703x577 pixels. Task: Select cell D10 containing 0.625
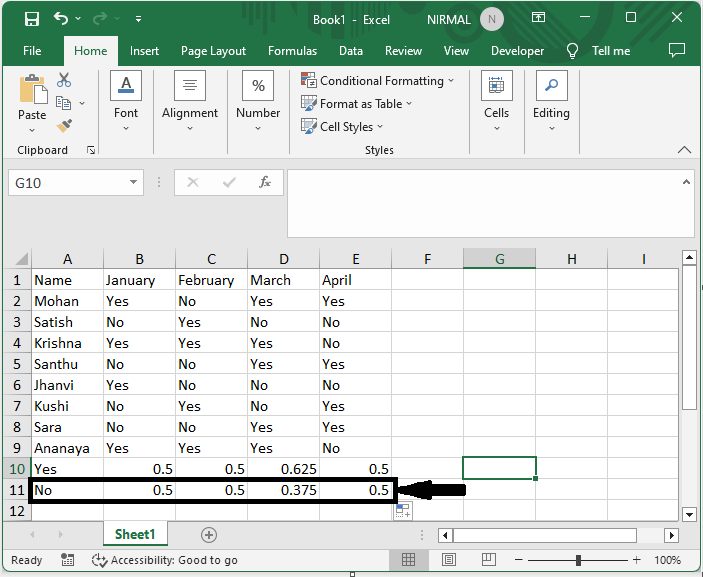[283, 469]
